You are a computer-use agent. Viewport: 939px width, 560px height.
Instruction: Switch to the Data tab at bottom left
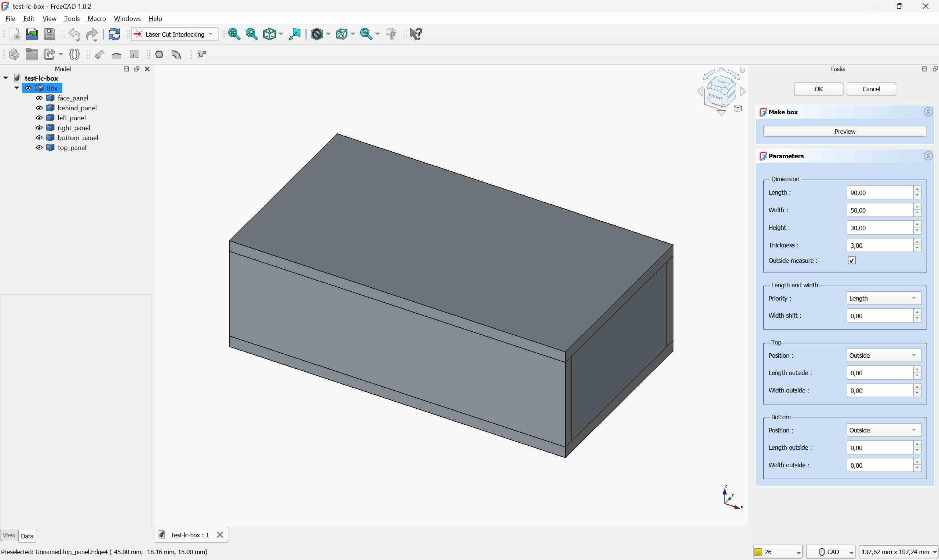click(x=27, y=536)
